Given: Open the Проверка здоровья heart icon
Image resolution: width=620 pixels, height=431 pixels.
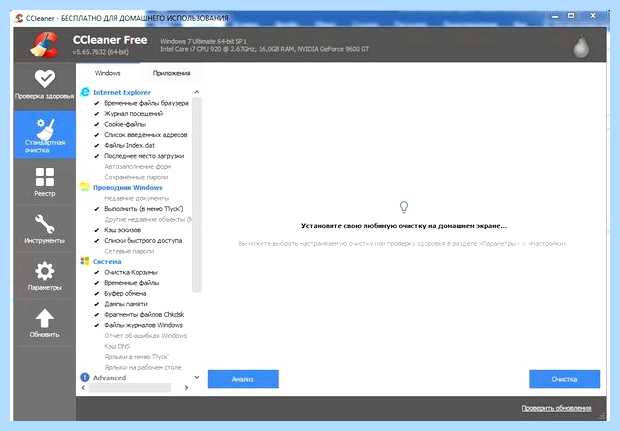Looking at the screenshot, I should point(45,79).
